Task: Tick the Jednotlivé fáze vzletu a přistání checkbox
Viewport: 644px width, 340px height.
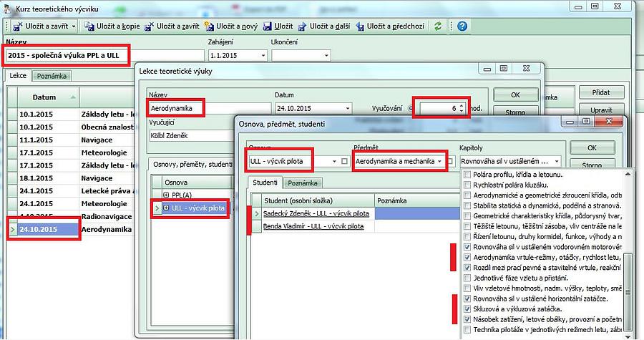Action: [468, 278]
